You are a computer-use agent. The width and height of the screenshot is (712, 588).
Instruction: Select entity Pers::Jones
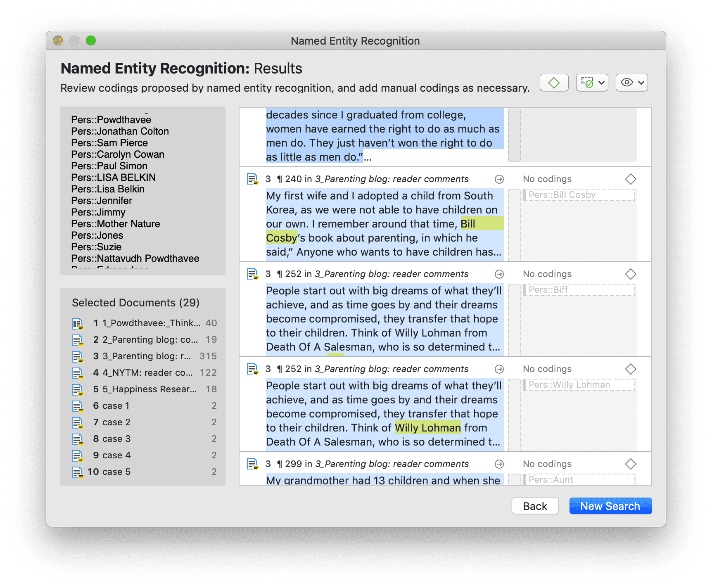tap(97, 235)
